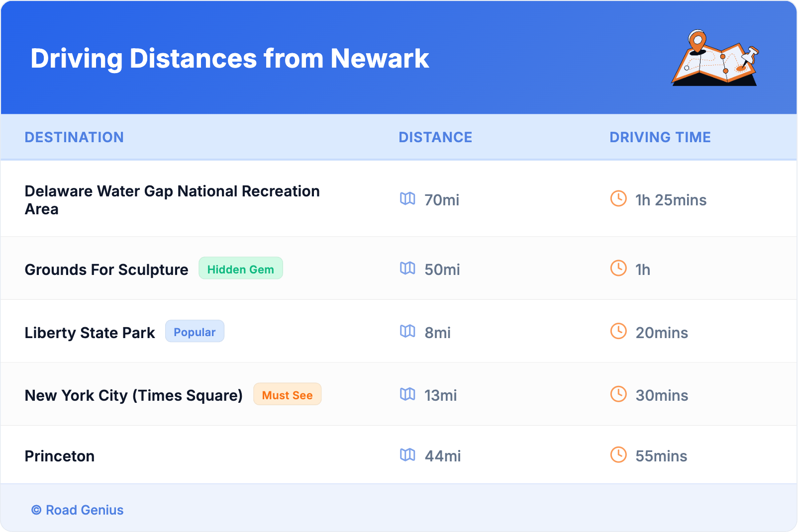
Task: Click the map illustration in the header
Action: tap(715, 59)
